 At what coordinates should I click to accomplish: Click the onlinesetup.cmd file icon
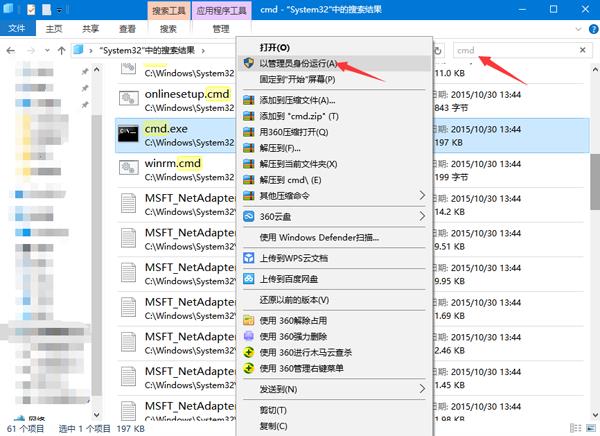tap(128, 99)
